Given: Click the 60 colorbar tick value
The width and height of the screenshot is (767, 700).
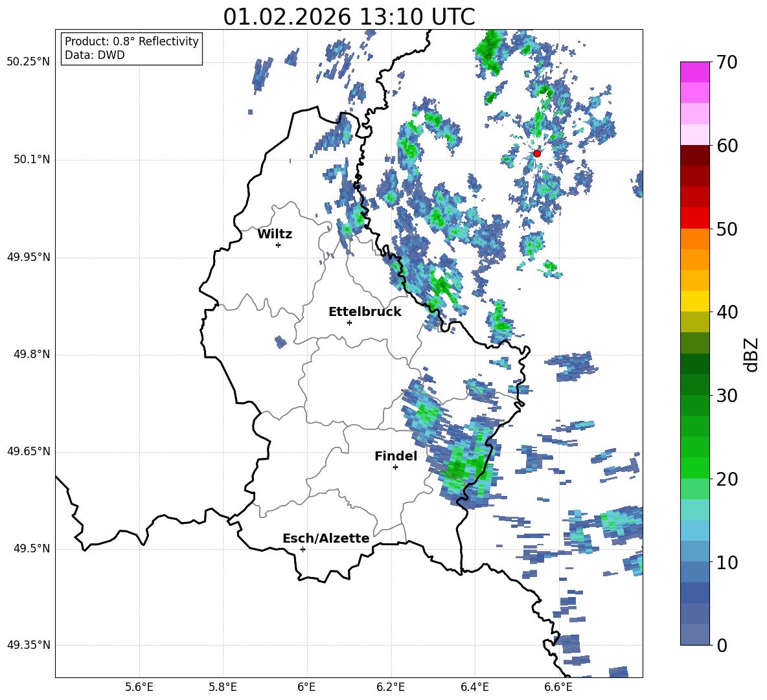Looking at the screenshot, I should pos(727,145).
